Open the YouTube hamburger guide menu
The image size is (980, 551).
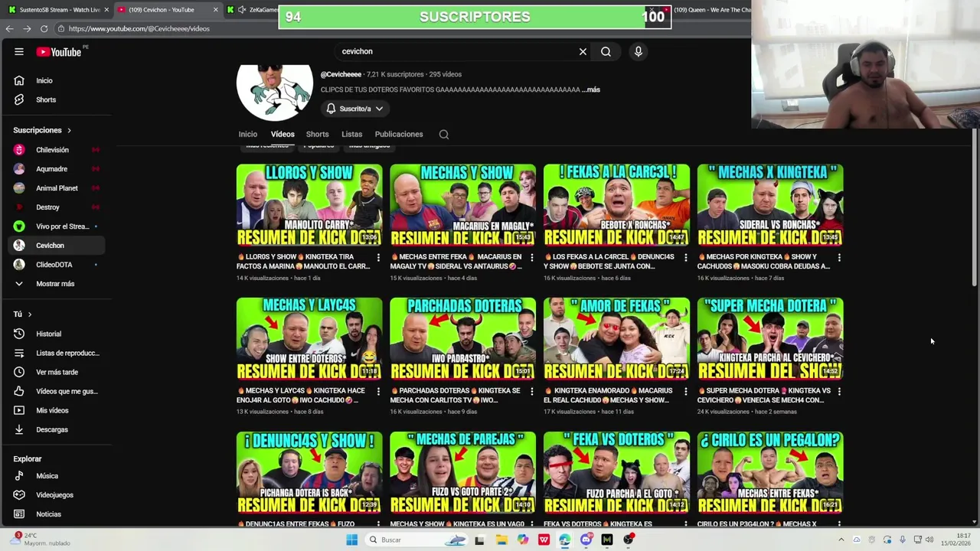click(19, 51)
